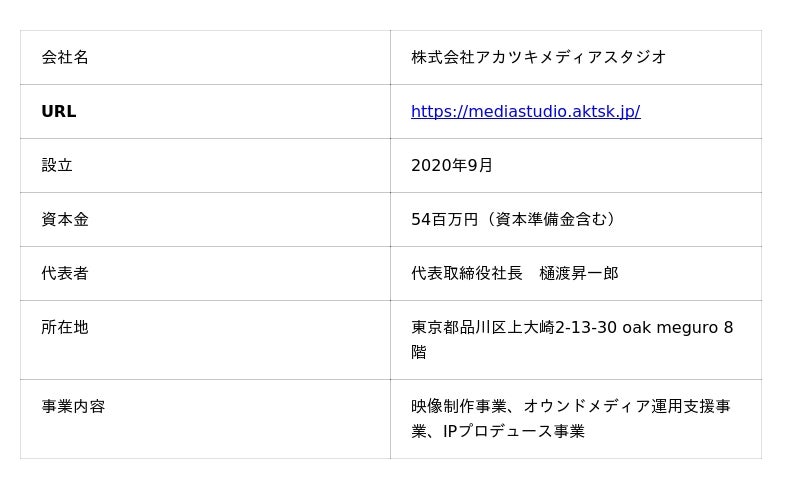Click the 事業内容 label cell
The image size is (800, 489).
click(x=73, y=407)
